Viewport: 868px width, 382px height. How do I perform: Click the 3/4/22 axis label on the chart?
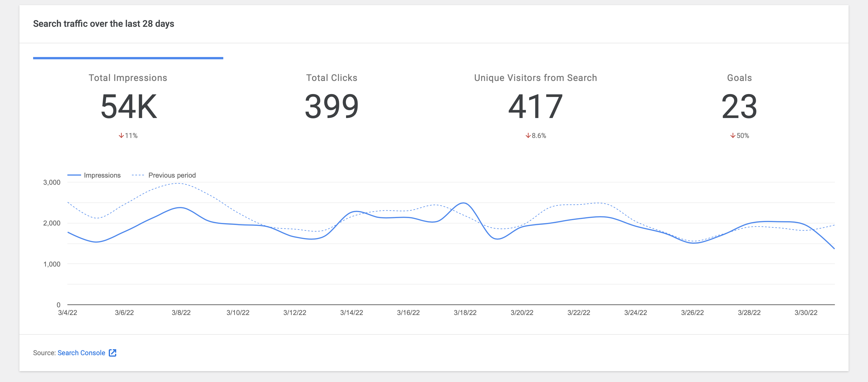(68, 312)
